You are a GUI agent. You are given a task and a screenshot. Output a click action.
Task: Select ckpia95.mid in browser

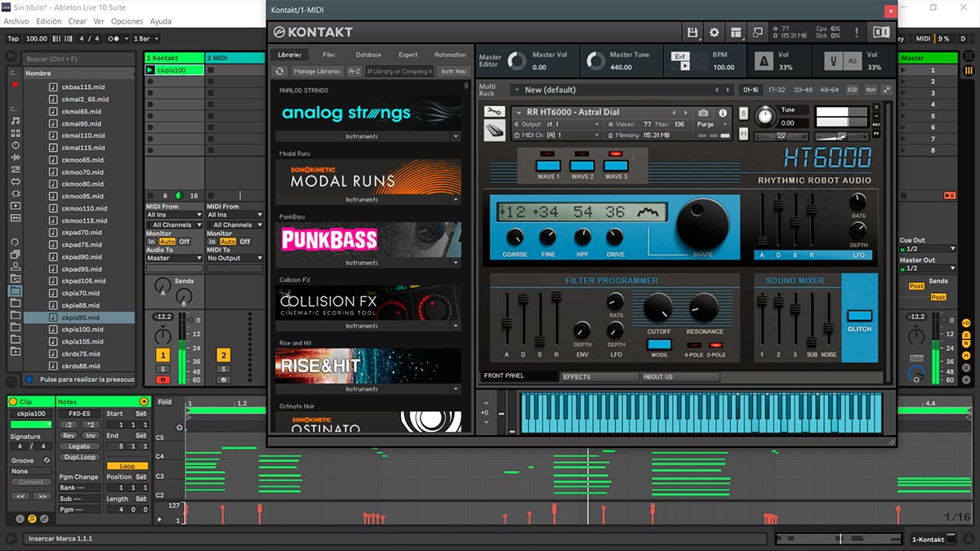point(80,318)
